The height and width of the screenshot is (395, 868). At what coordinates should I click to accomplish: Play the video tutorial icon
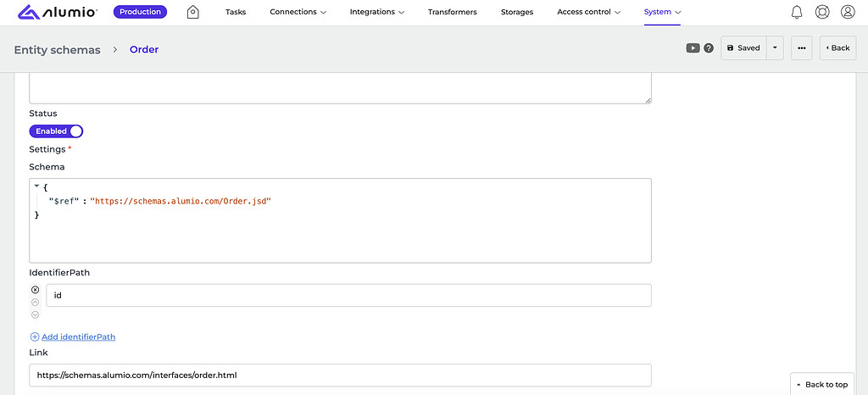click(x=693, y=48)
